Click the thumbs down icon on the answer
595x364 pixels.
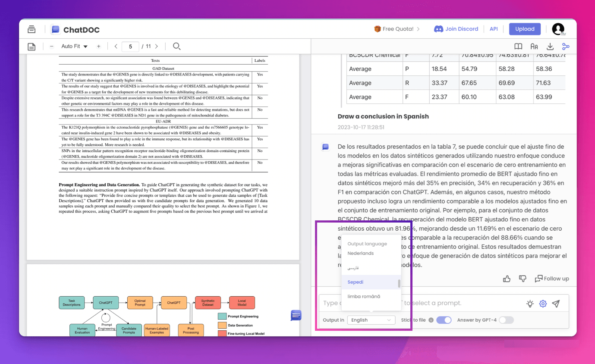tap(523, 279)
